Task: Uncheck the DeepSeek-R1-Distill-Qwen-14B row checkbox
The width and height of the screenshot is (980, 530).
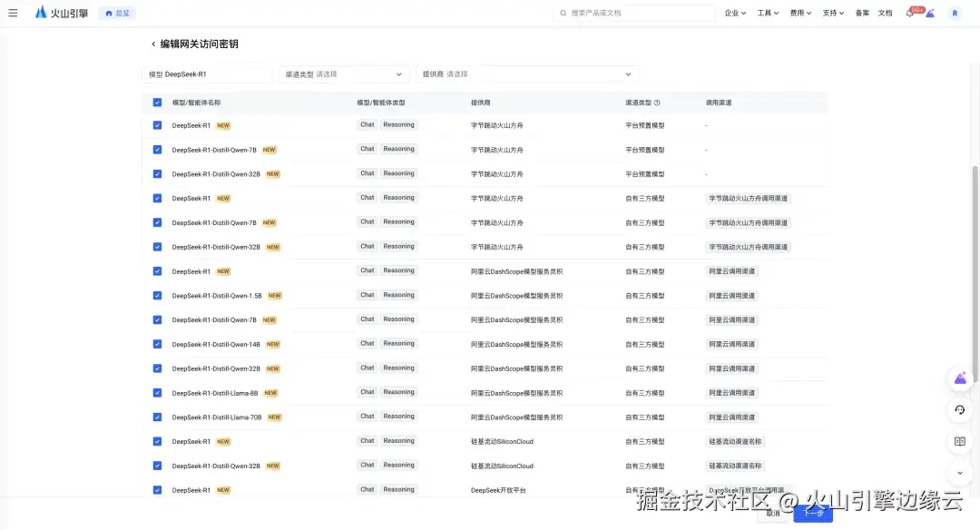Action: pyautogui.click(x=157, y=344)
